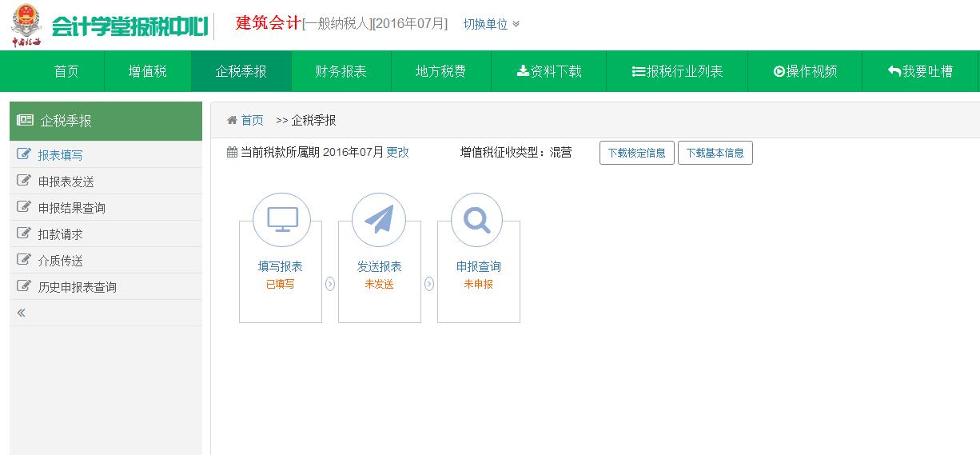Click the edit icon beside 报表填写
The width and height of the screenshot is (980, 455).
pos(24,154)
